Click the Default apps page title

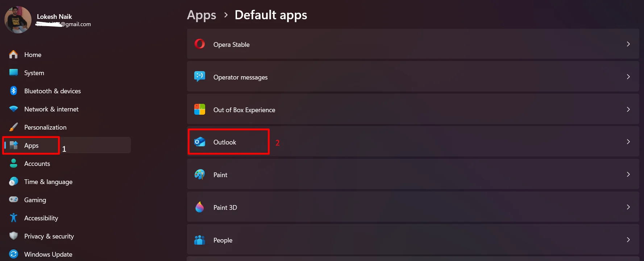point(271,15)
